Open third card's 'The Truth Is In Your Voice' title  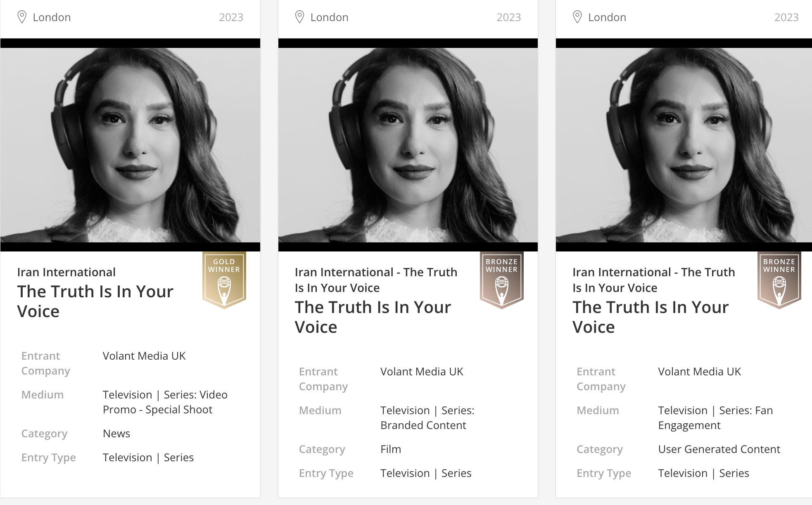coord(650,317)
